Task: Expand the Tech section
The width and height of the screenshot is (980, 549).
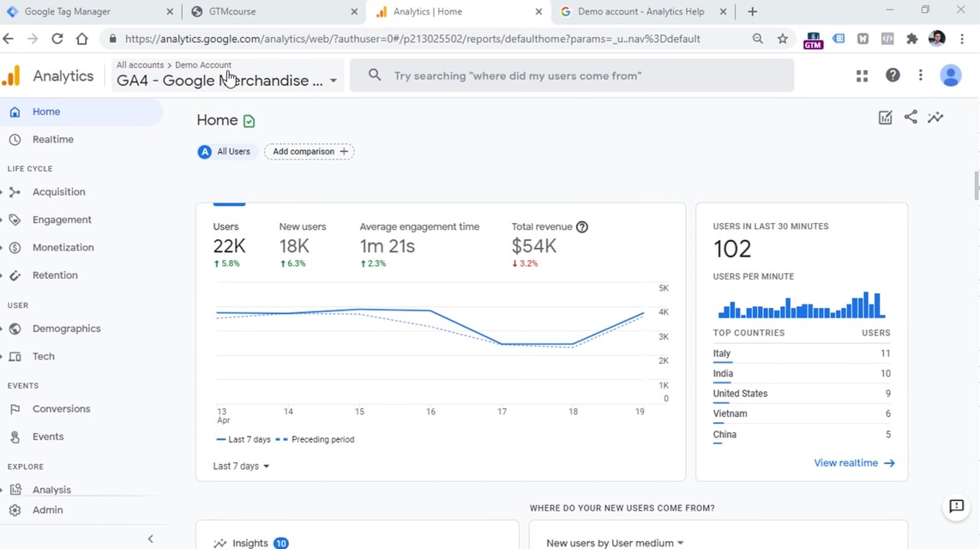Action: [x=43, y=356]
